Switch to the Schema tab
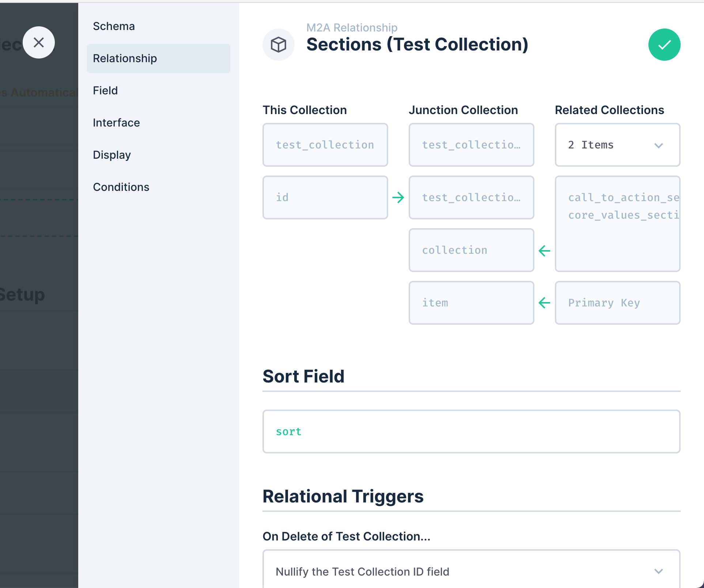This screenshot has width=704, height=588. pos(114,26)
